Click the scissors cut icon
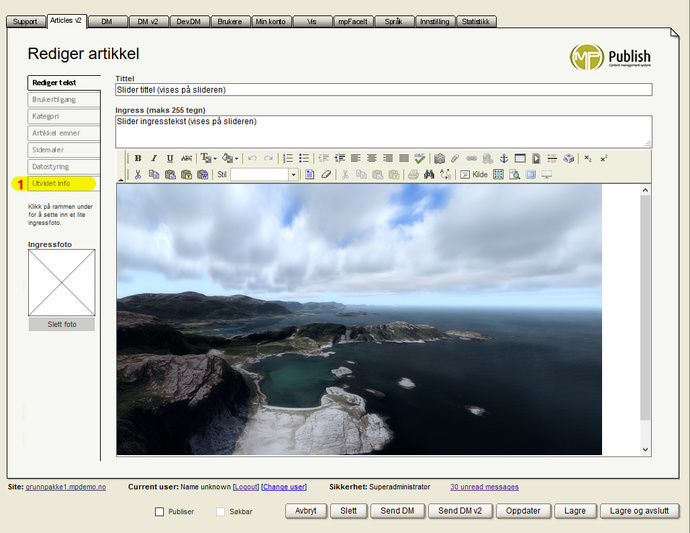690x533 pixels. [x=138, y=174]
